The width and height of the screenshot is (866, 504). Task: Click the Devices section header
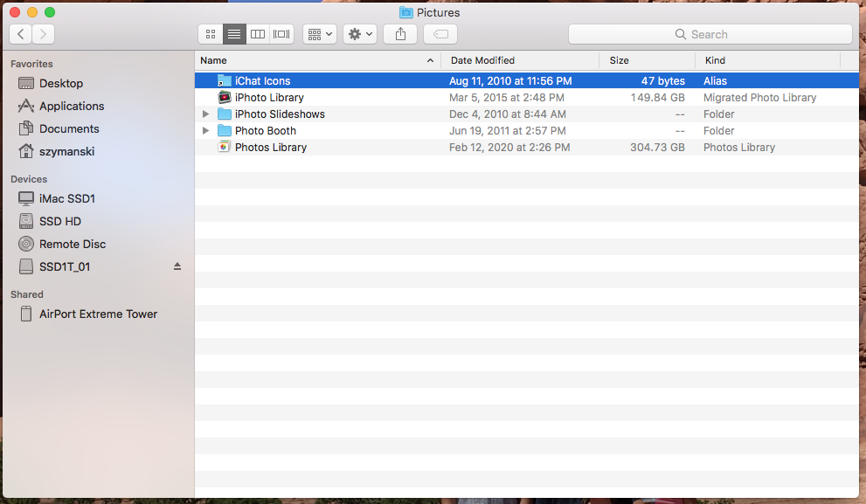[29, 179]
